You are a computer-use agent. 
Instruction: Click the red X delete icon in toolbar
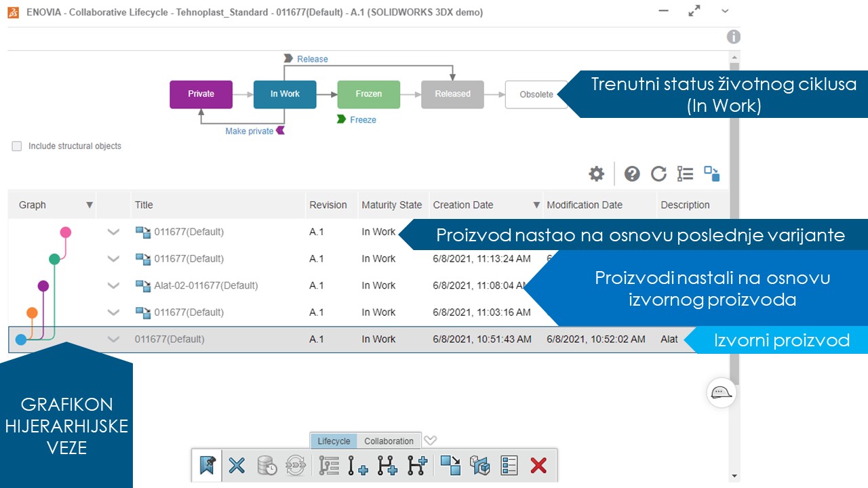(x=538, y=466)
